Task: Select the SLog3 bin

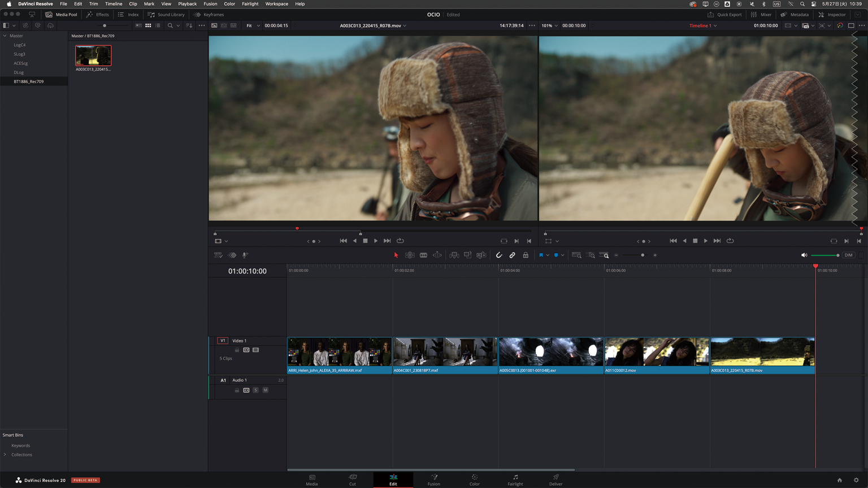Action: (19, 54)
